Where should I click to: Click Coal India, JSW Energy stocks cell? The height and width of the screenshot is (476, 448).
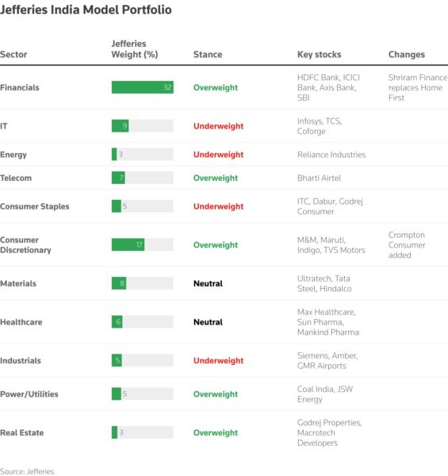pyautogui.click(x=325, y=394)
